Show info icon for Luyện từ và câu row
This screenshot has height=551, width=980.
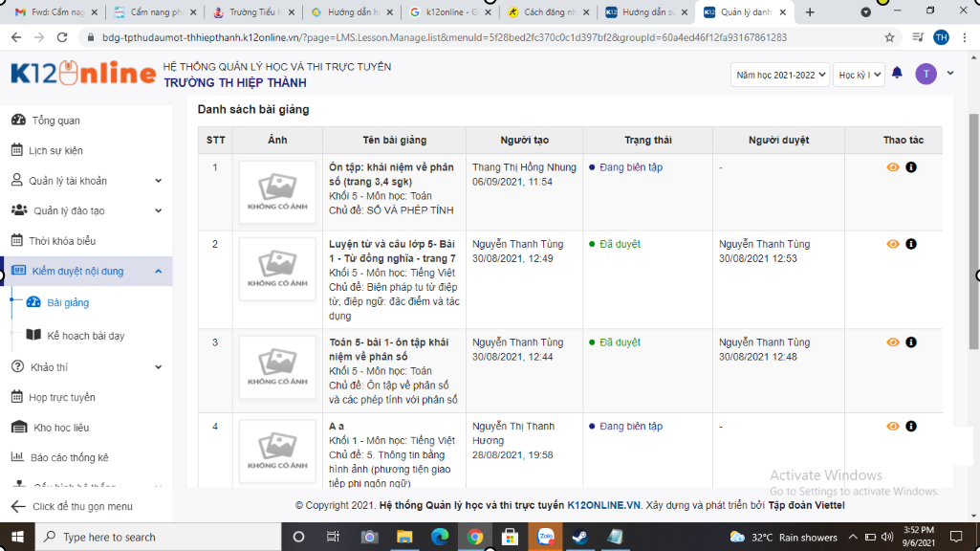click(x=911, y=244)
